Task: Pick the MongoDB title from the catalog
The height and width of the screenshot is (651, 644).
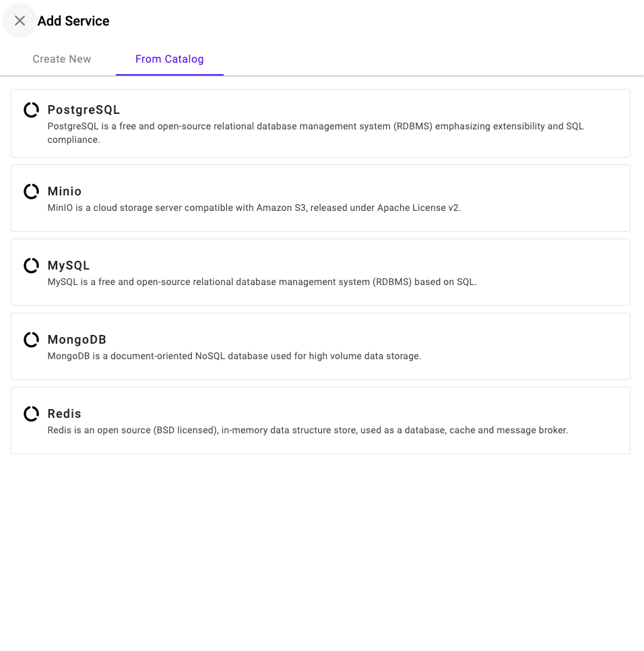Action: pos(77,339)
